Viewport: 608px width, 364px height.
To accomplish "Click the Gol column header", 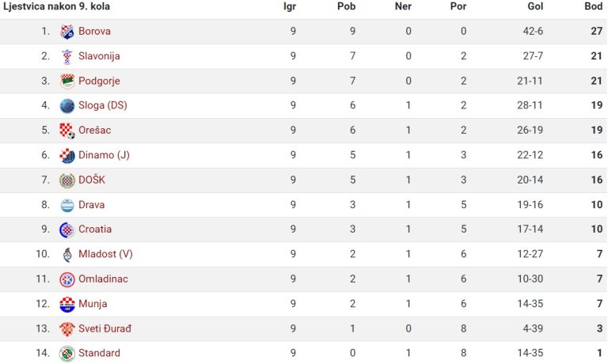I will point(535,6).
